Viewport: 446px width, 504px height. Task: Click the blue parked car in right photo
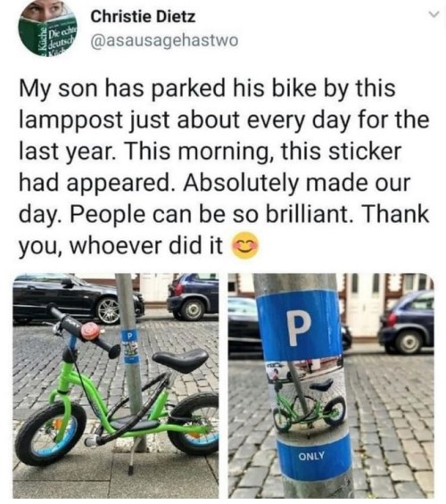click(x=407, y=322)
